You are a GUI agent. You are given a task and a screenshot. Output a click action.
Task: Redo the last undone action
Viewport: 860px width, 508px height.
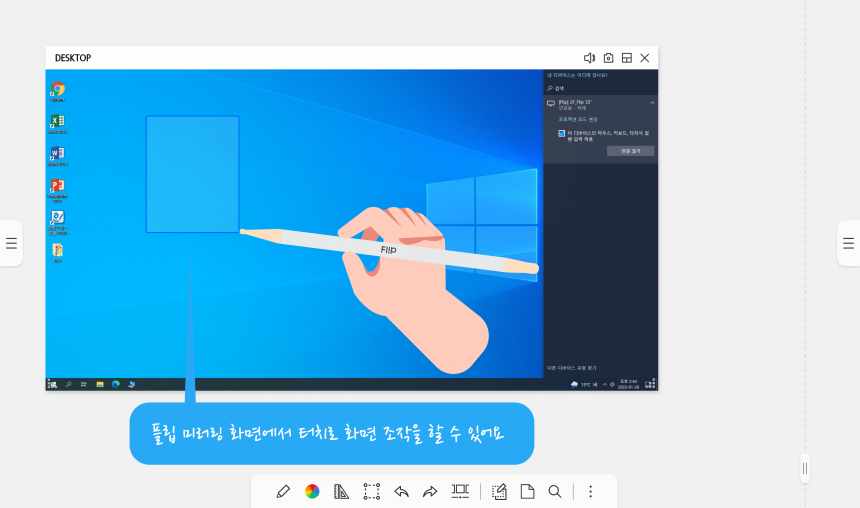pyautogui.click(x=430, y=492)
